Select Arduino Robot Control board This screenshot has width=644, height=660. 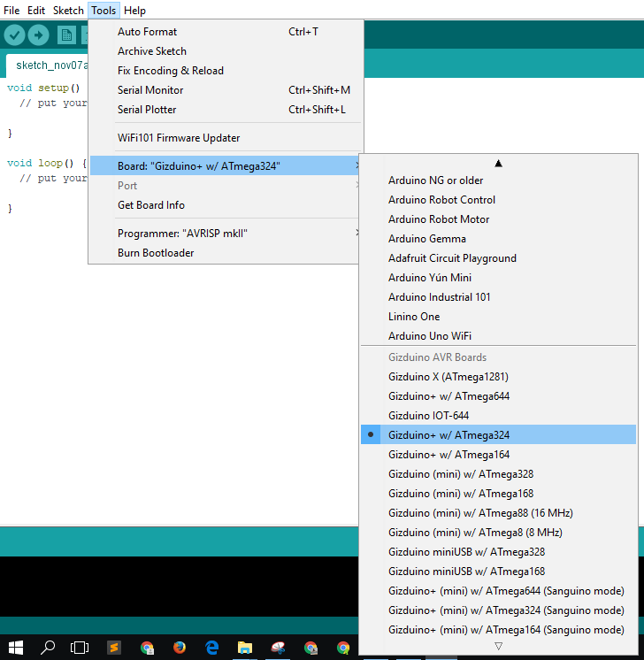(498, 200)
